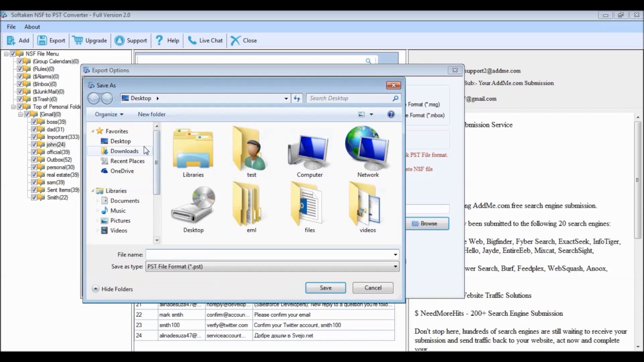
Task: Click the change view icon
Action: (x=361, y=115)
